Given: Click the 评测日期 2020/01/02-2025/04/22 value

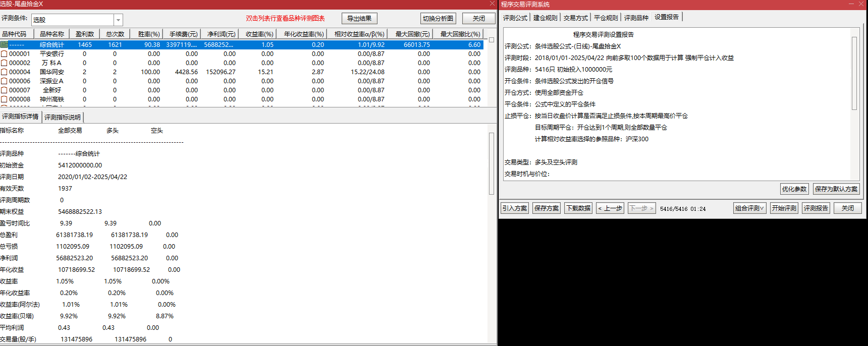Looking at the screenshot, I should [92, 177].
